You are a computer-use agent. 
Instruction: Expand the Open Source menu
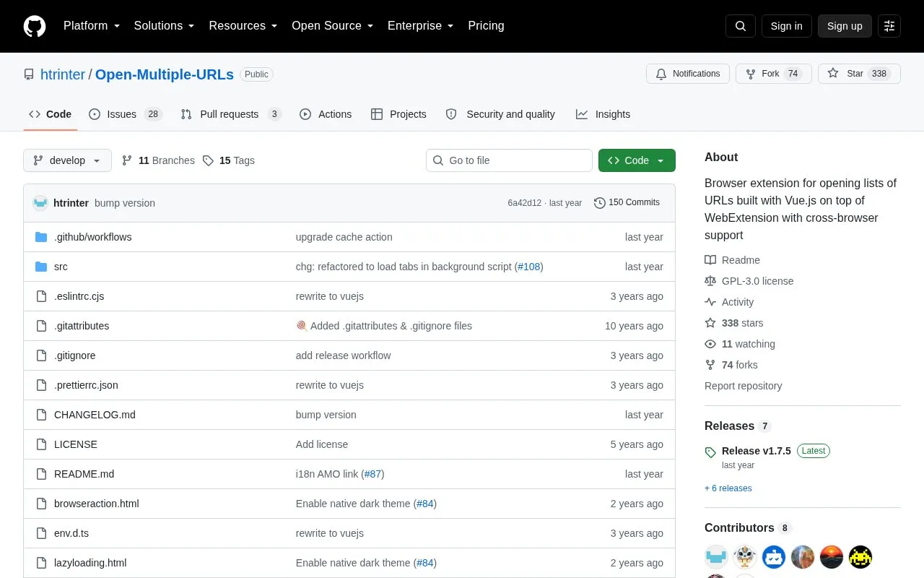click(333, 26)
